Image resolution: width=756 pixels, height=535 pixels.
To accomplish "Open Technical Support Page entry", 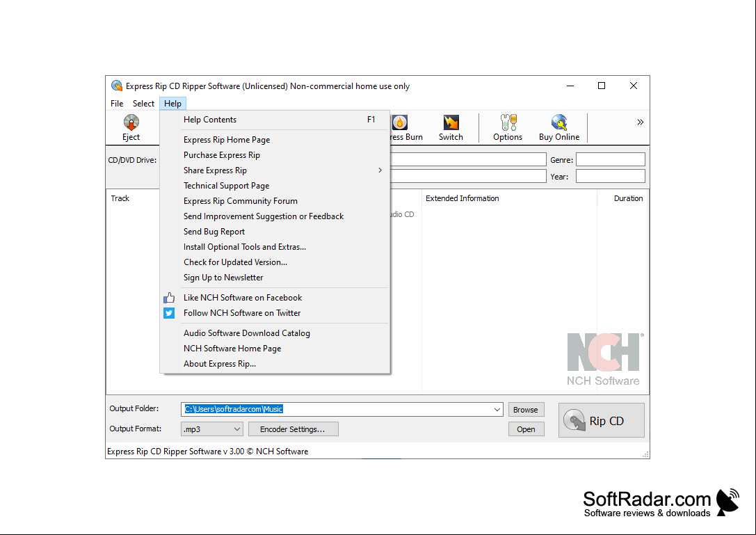I will pyautogui.click(x=275, y=186).
